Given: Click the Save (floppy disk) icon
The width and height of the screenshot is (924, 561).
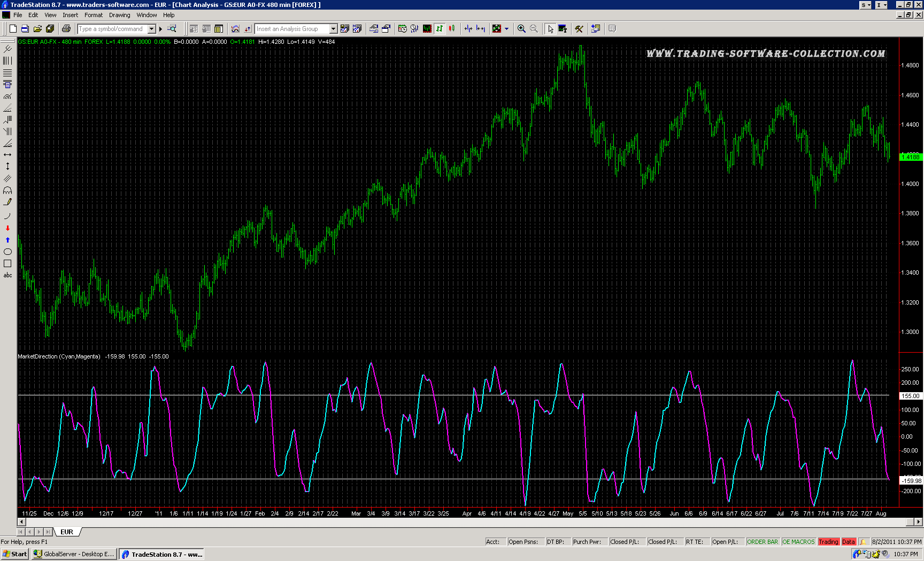Looking at the screenshot, I should tap(25, 29).
